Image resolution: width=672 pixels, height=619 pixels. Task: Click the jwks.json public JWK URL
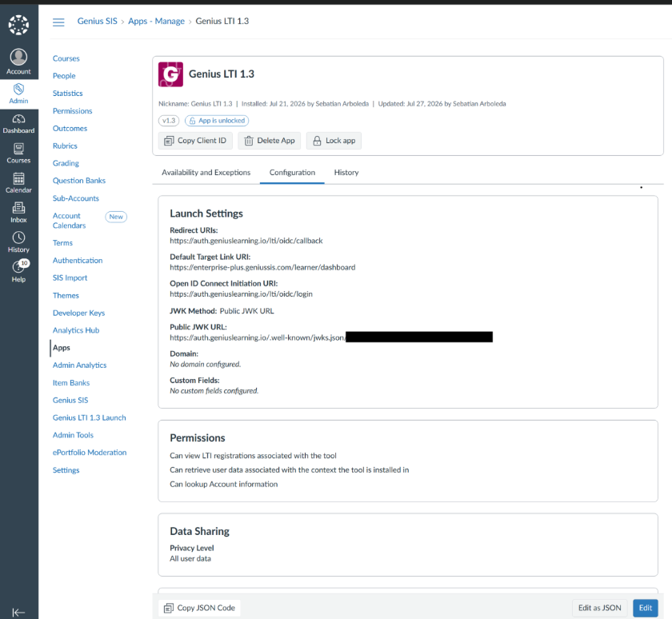258,338
